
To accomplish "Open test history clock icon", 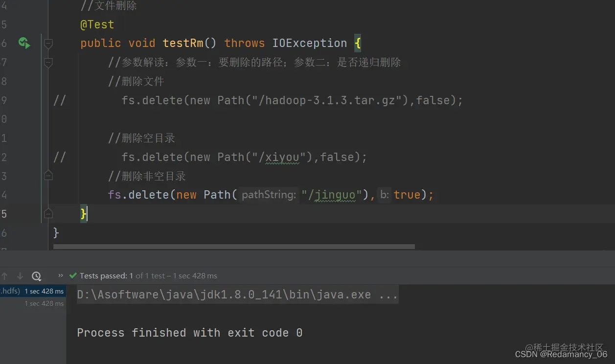I will 36,276.
